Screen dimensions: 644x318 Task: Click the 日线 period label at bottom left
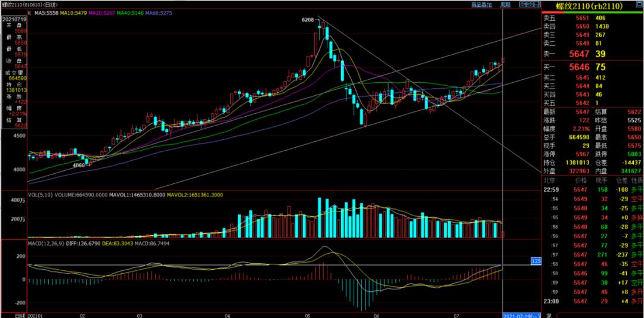[20, 314]
